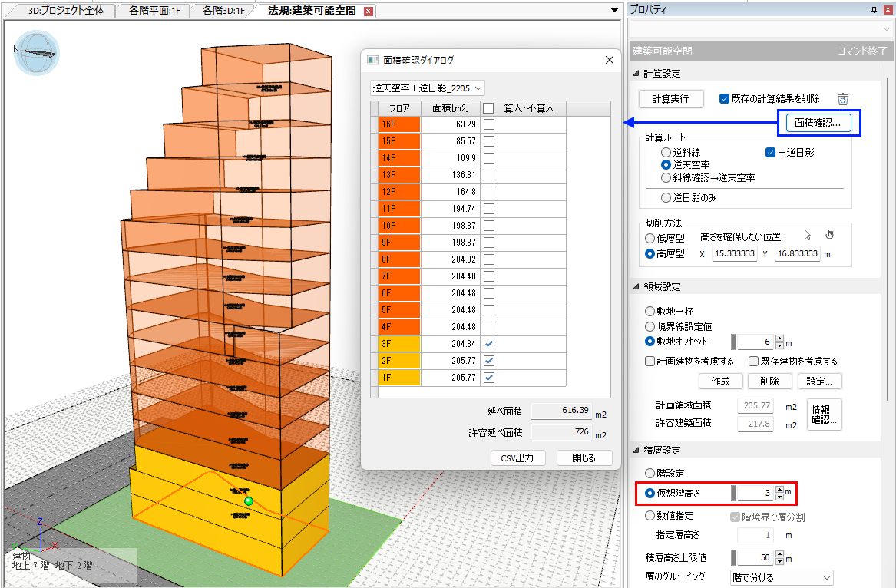Increase 敷地オフセット value with up stepper
The width and height of the screenshot is (896, 588).
[x=779, y=339]
